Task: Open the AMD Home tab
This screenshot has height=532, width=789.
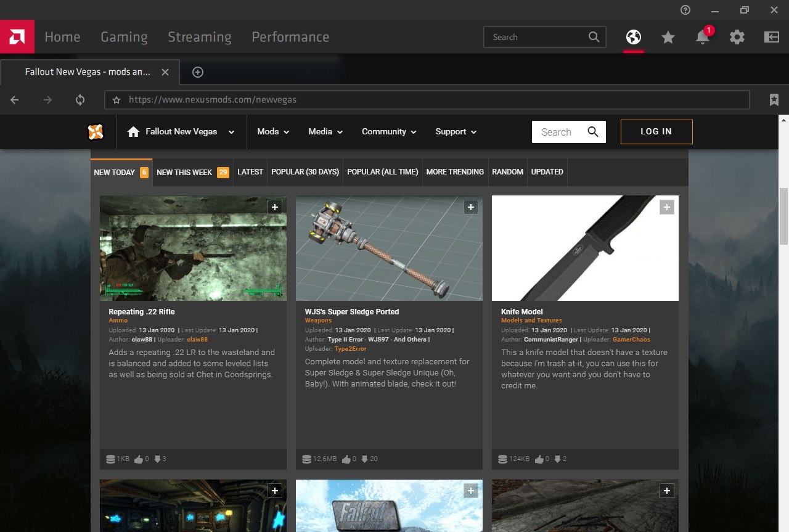Action: tap(62, 37)
